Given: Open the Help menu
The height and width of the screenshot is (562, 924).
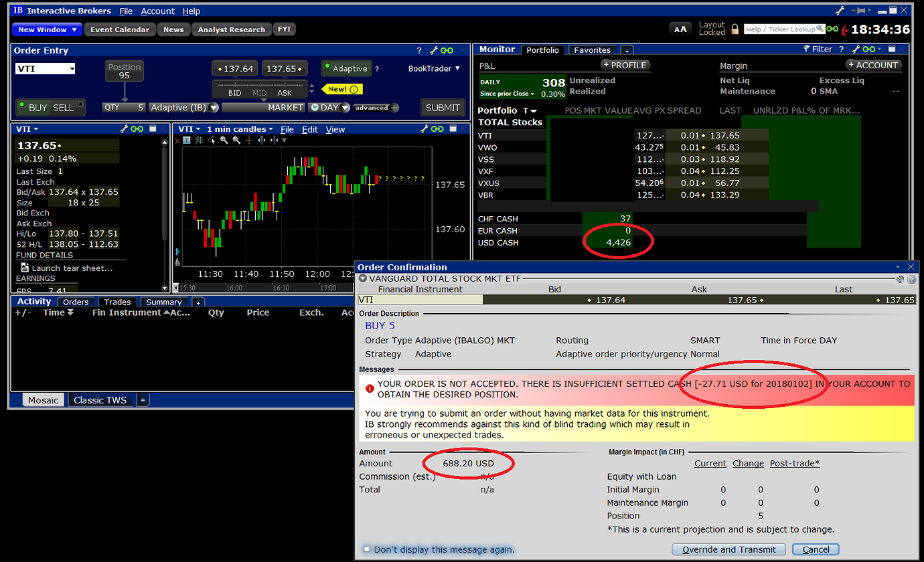Looking at the screenshot, I should pyautogui.click(x=191, y=11).
